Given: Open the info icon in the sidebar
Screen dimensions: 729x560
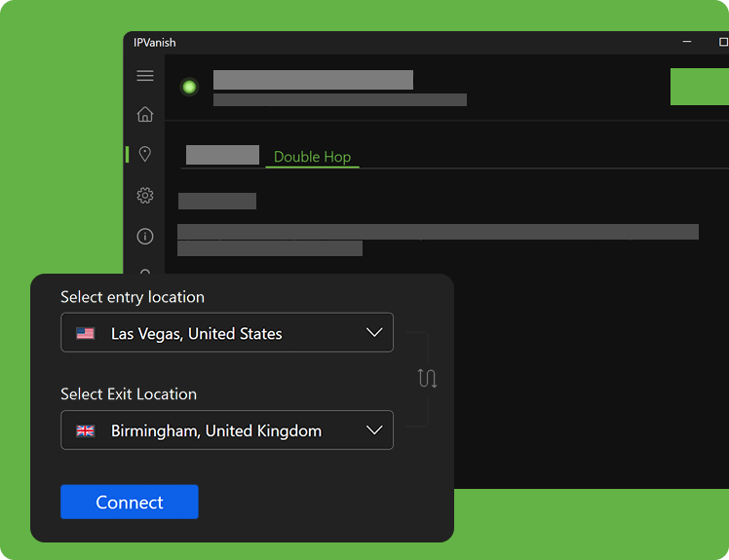Looking at the screenshot, I should tap(145, 236).
